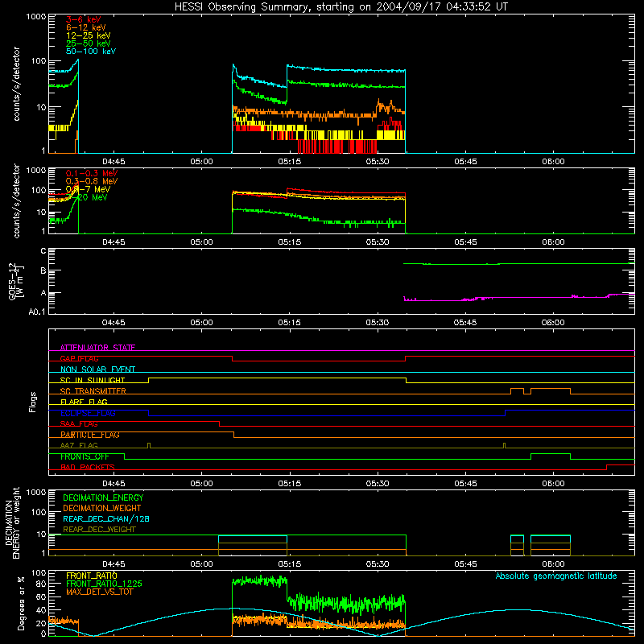Viewport: 644px width, 644px height.
Task: Select the 12-25 keV legend entry
Action: pyautogui.click(x=89, y=35)
